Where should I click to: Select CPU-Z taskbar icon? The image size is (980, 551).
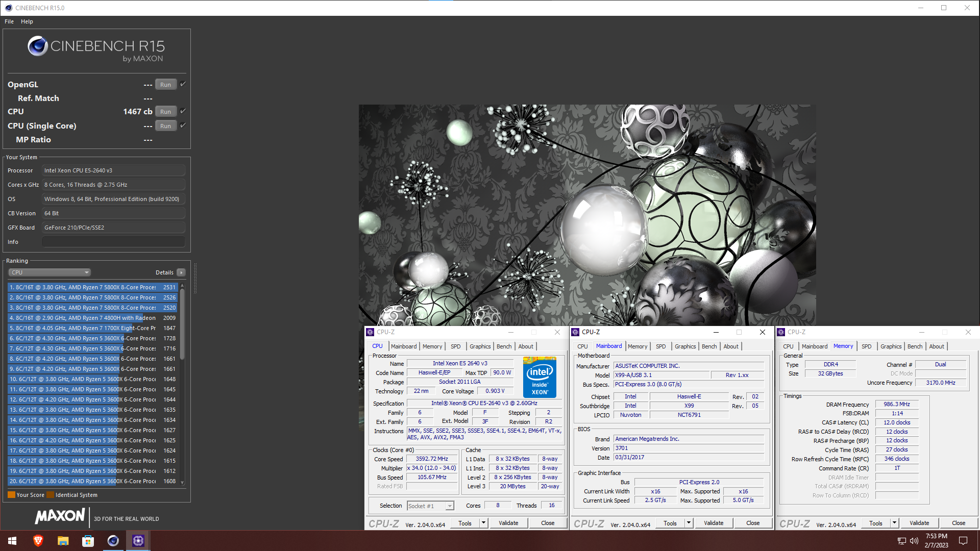click(x=138, y=541)
